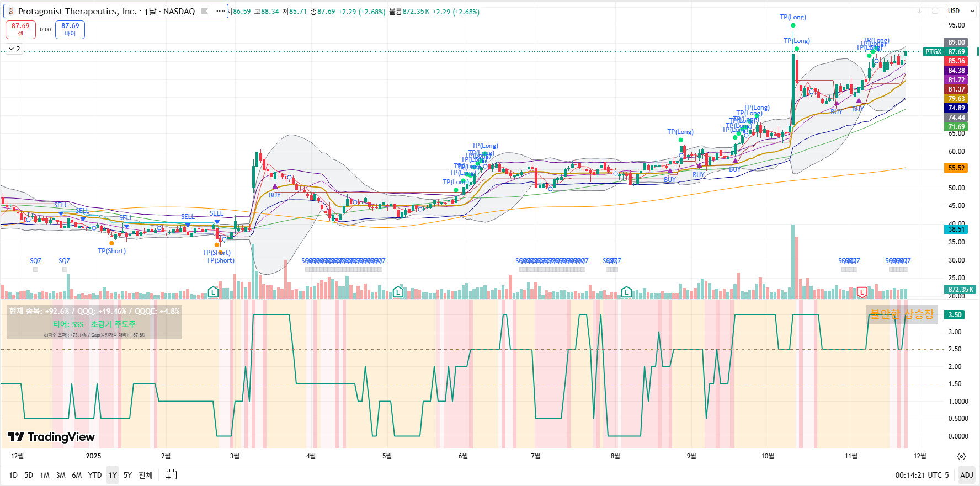This screenshot has height=486, width=980.
Task: Click the faded down-arrow icon near USD
Action: tap(919, 11)
